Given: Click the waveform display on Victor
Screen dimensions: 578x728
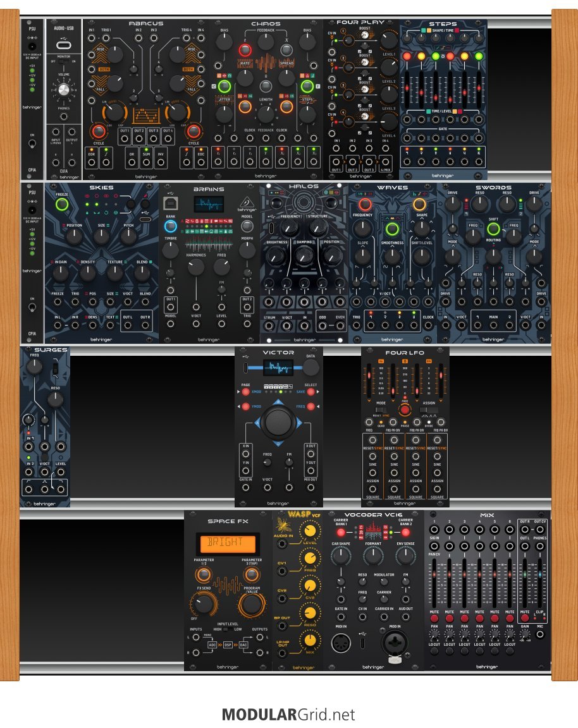Looking at the screenshot, I should pyautogui.click(x=278, y=368).
